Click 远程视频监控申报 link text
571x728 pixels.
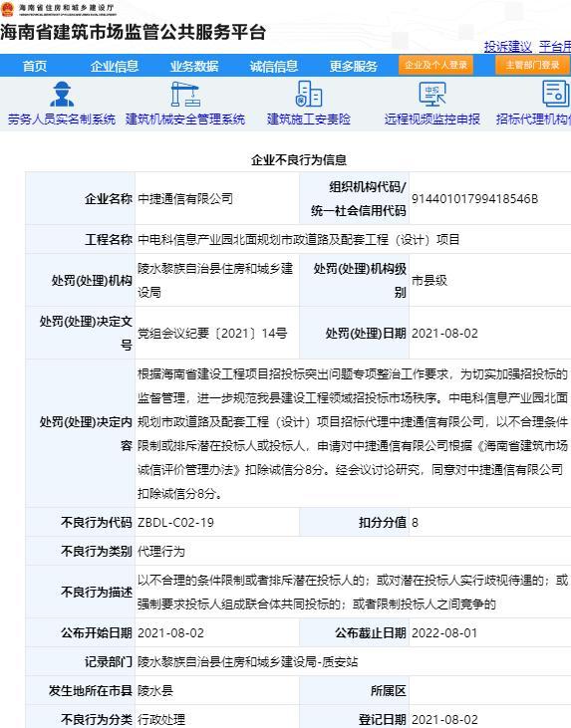[x=432, y=120]
